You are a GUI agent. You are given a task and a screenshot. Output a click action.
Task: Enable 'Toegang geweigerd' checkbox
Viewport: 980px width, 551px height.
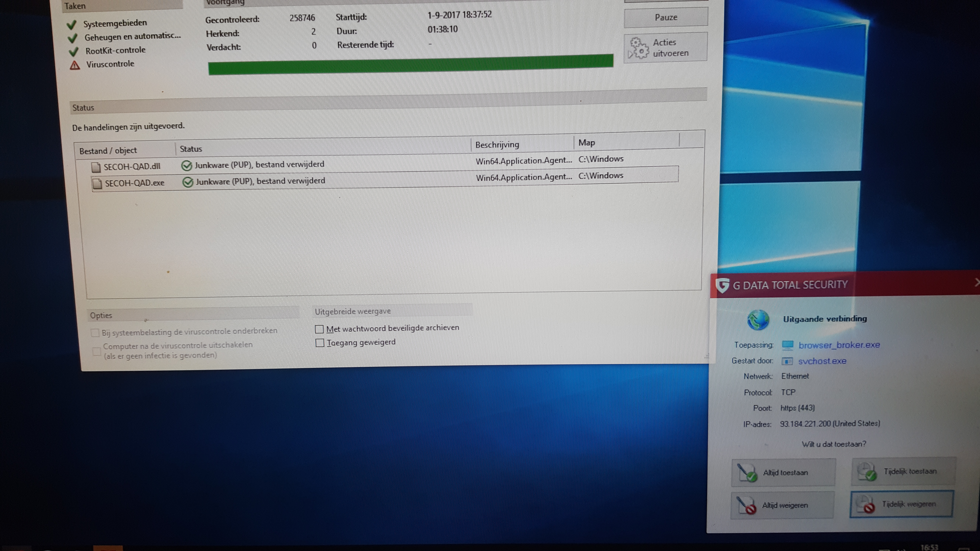[x=320, y=343]
